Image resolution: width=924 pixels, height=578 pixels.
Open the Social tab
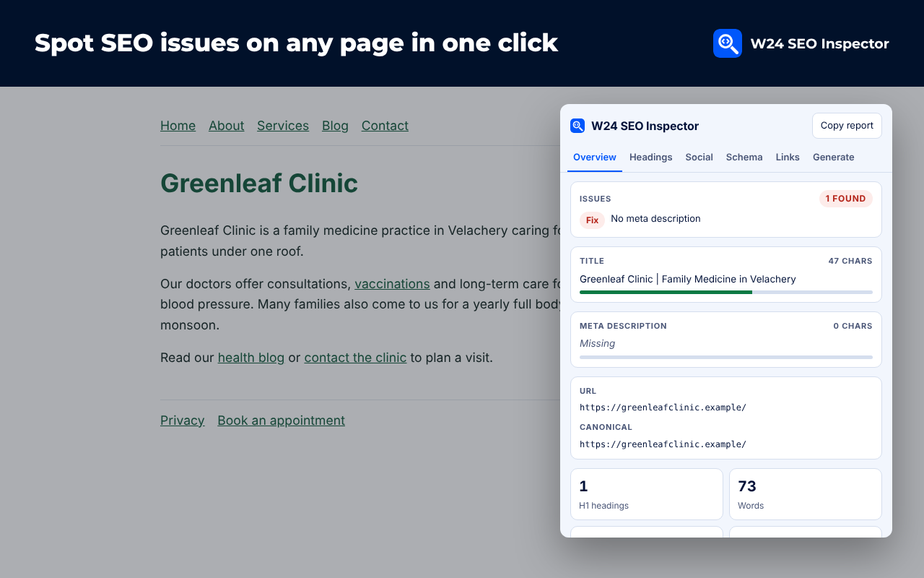click(699, 158)
